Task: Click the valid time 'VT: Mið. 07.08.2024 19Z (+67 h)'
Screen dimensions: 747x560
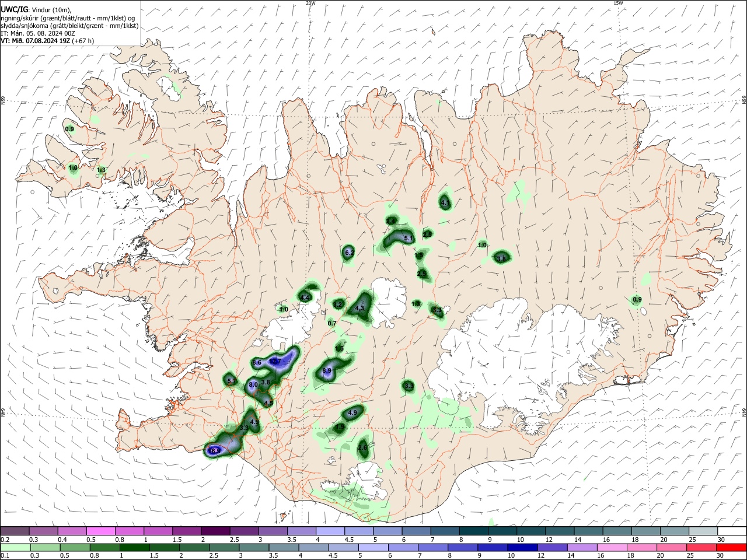Action: tap(47, 41)
